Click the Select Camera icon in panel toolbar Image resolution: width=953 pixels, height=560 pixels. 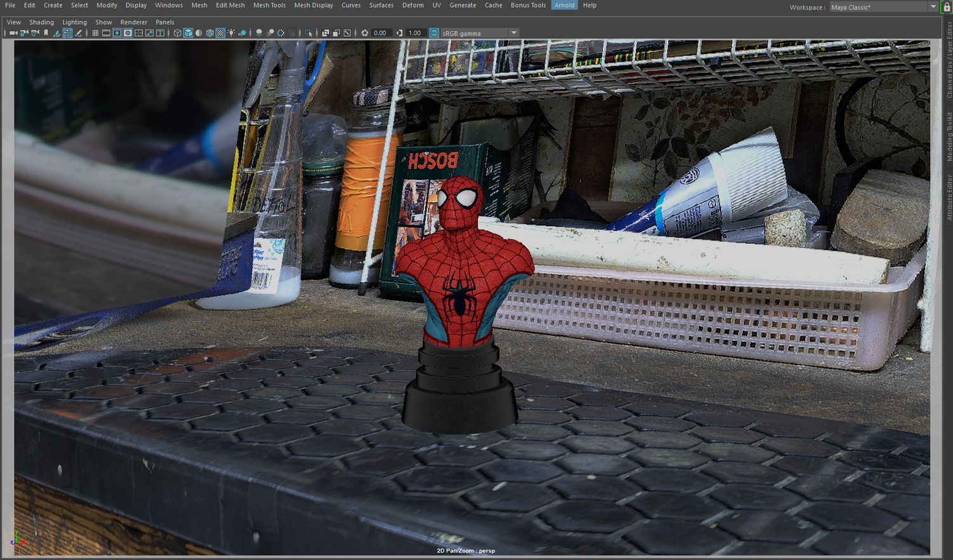pos(13,33)
